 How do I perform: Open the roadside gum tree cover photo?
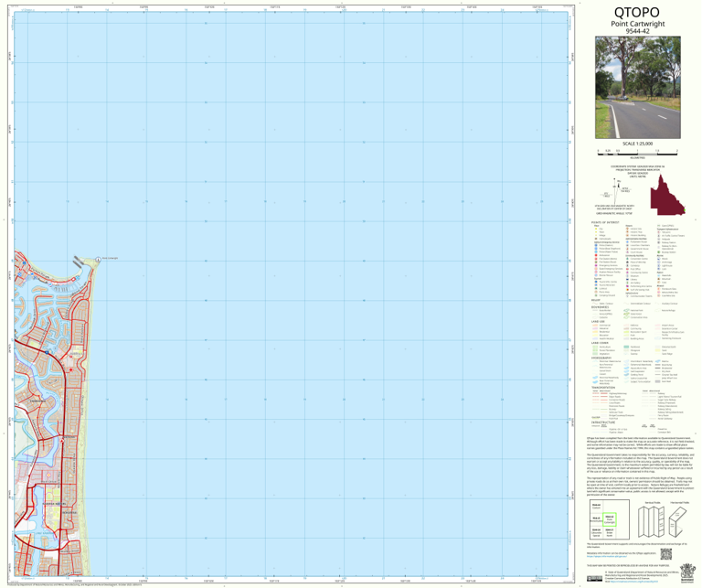click(637, 87)
